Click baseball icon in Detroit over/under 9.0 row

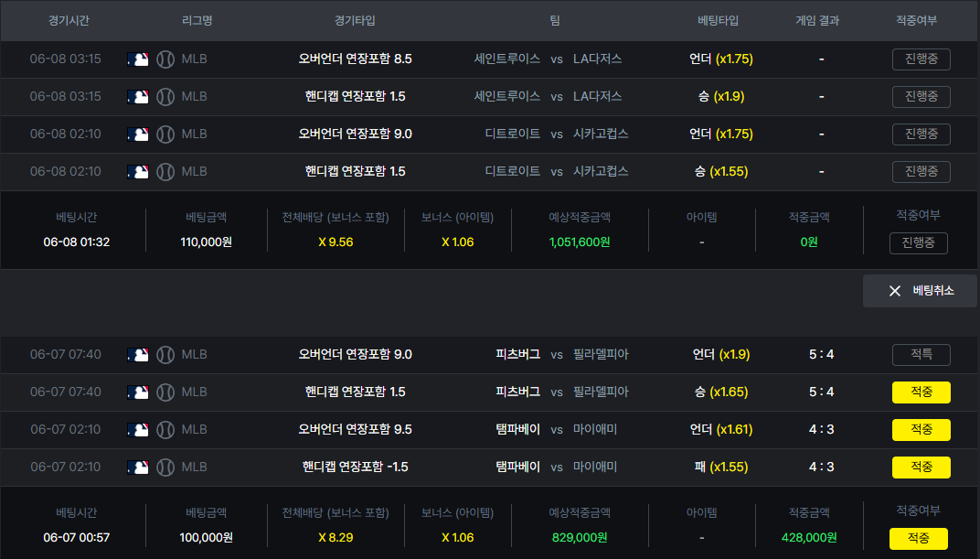tap(165, 134)
